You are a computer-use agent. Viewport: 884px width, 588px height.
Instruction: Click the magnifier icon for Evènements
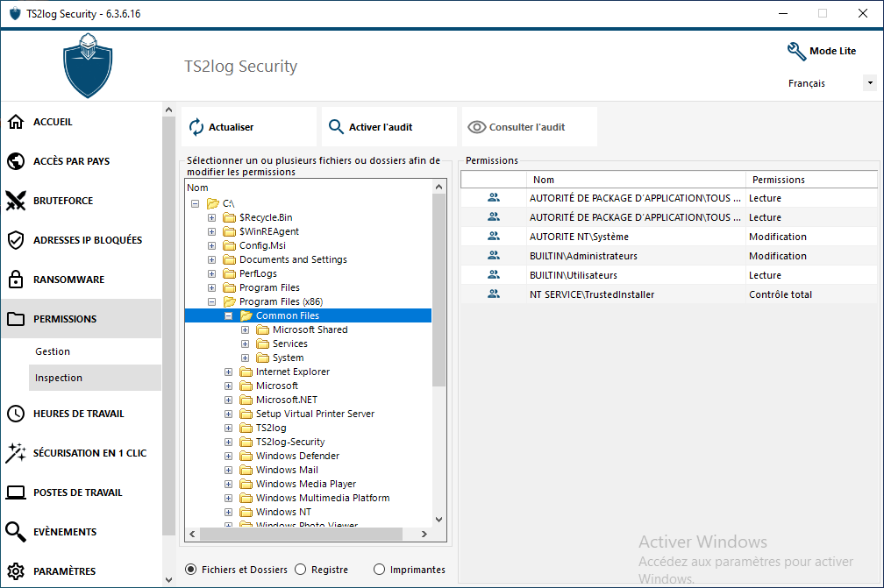point(16,532)
